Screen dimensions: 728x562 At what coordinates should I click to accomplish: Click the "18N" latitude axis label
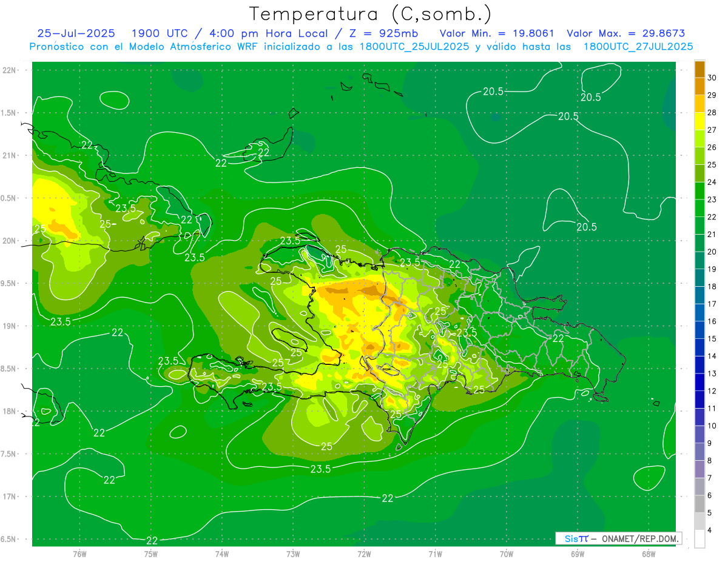(x=9, y=411)
